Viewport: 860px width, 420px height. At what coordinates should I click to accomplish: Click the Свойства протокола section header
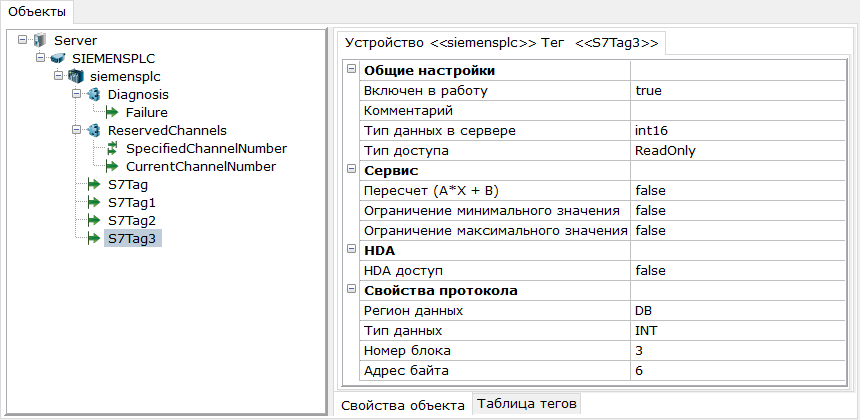click(441, 291)
